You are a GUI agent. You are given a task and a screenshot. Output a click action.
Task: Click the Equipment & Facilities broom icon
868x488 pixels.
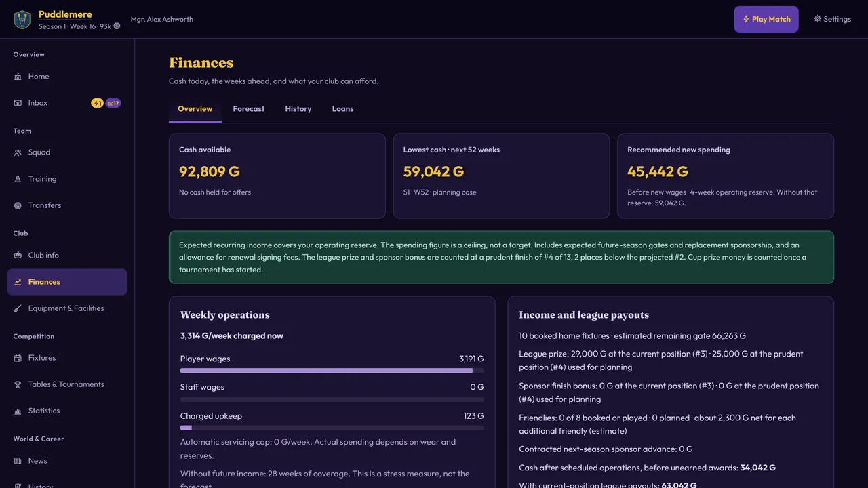pos(18,308)
